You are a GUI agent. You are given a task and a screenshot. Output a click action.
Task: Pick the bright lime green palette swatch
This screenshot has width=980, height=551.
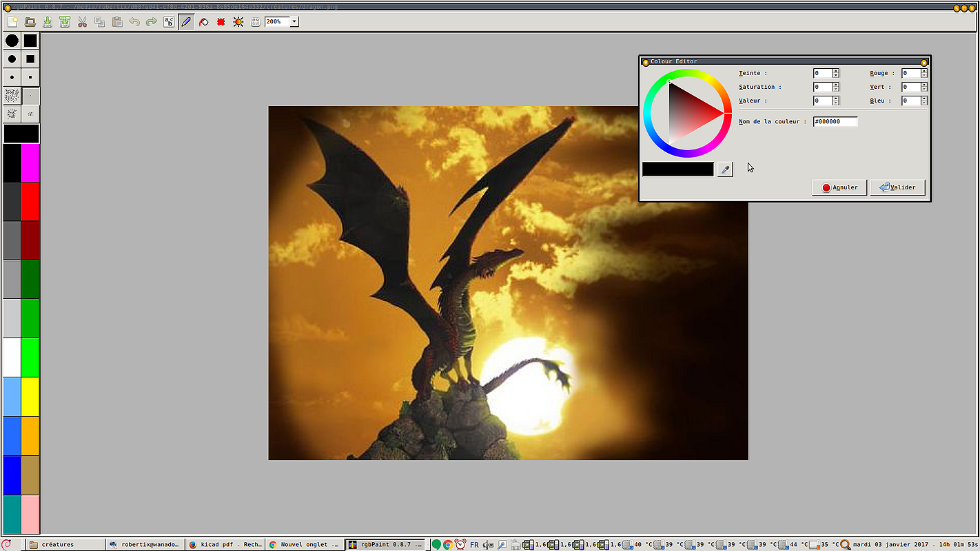point(30,357)
